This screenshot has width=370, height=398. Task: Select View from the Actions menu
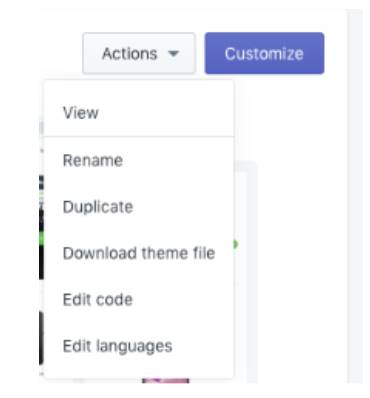tap(139, 113)
